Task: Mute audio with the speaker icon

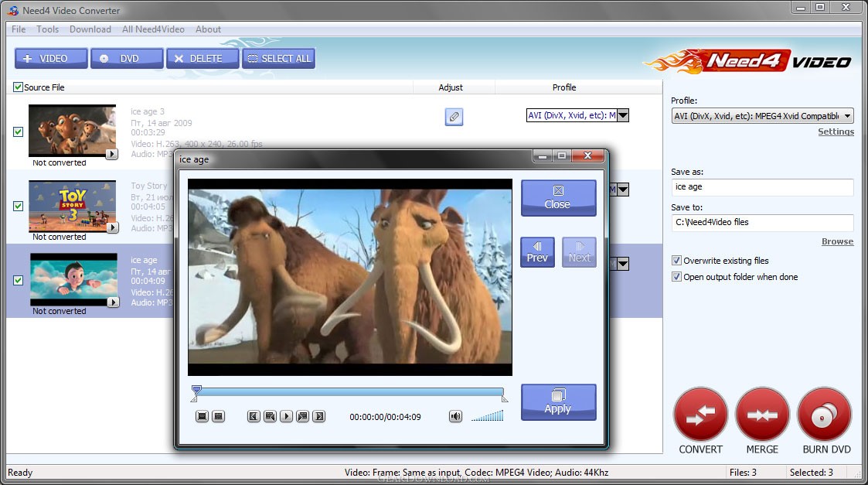Action: (455, 416)
